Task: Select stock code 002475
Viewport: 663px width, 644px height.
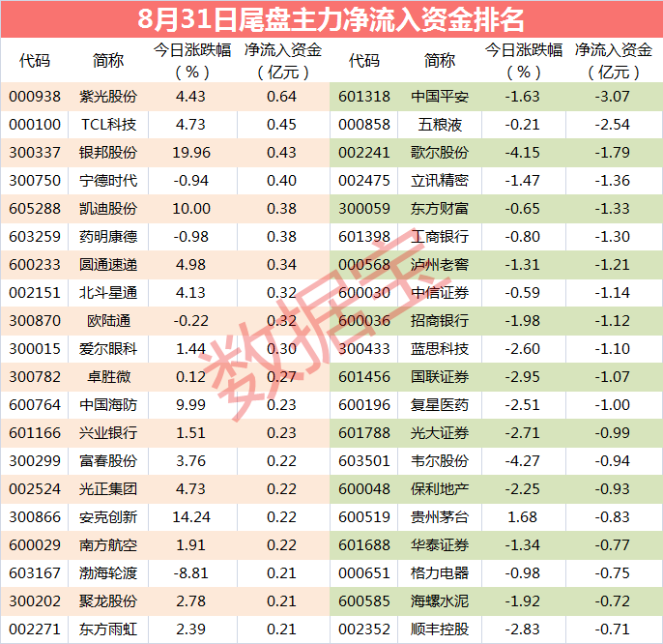Action: (x=364, y=181)
